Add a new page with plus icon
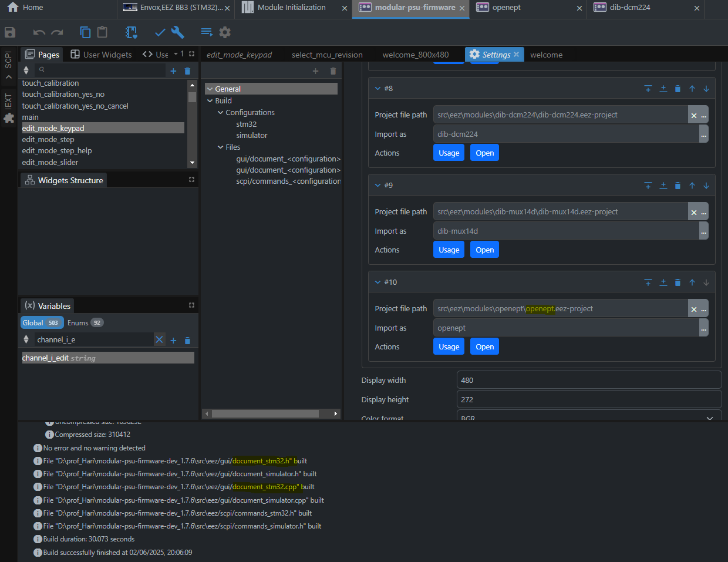728x562 pixels. coord(173,71)
